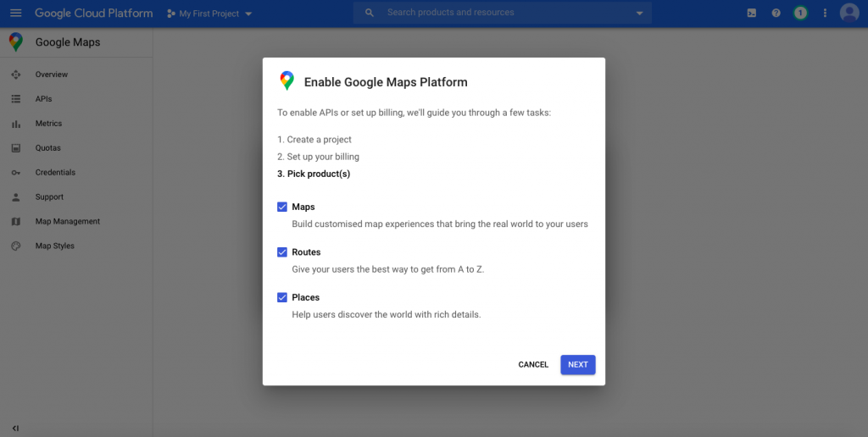
Task: Click the search products and resources field
Action: (500, 13)
